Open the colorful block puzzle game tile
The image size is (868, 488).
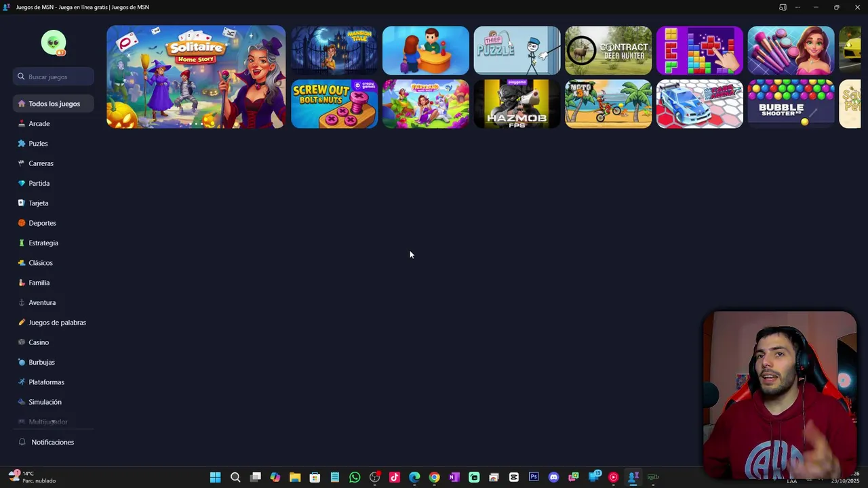tap(700, 50)
